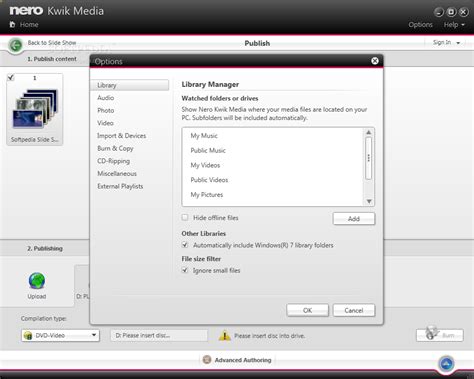Click the green Back to Slide Show arrow
Viewport: 474px width, 379px height.
16,45
